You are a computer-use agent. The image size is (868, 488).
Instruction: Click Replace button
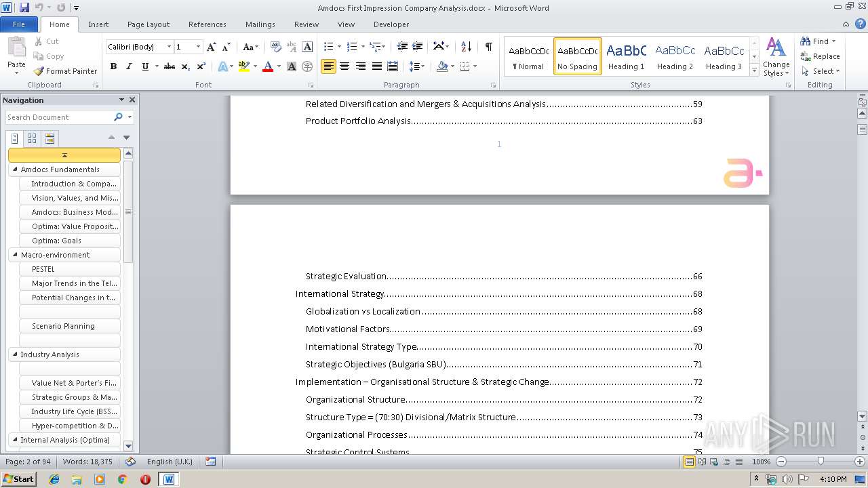coord(820,56)
